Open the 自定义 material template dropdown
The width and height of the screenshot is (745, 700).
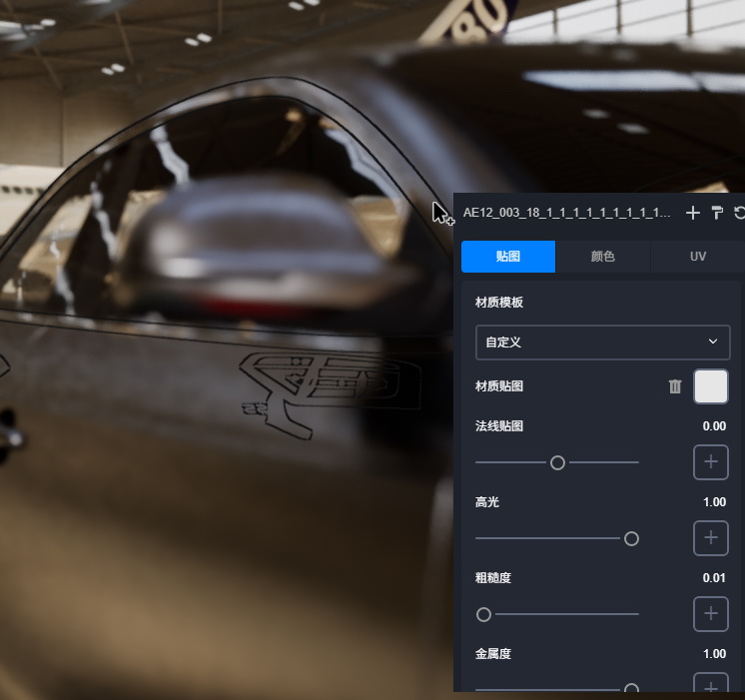tap(602, 343)
